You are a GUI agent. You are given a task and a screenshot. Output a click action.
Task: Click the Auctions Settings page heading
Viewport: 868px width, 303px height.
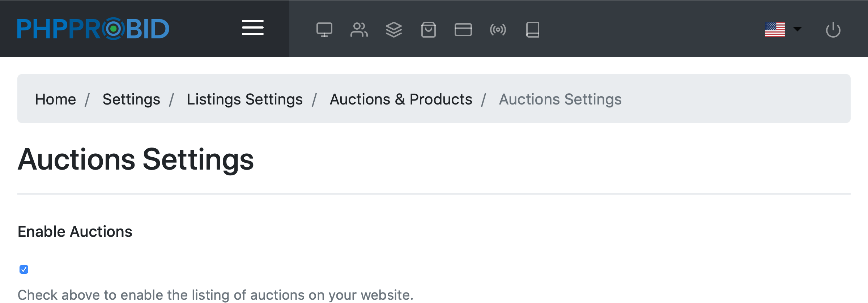[136, 159]
